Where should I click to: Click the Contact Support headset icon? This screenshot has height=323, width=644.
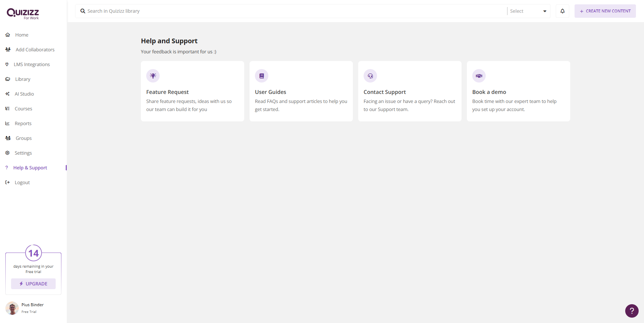[370, 76]
